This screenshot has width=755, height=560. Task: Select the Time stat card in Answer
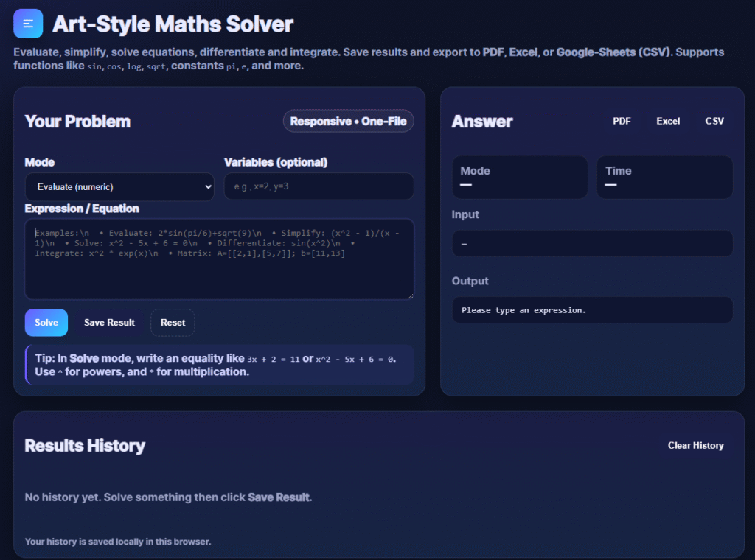664,177
